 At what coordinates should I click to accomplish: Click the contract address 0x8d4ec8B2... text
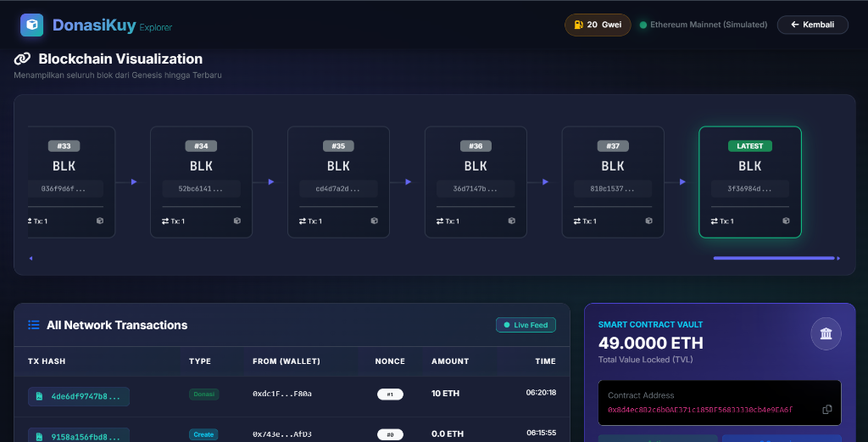pos(700,410)
